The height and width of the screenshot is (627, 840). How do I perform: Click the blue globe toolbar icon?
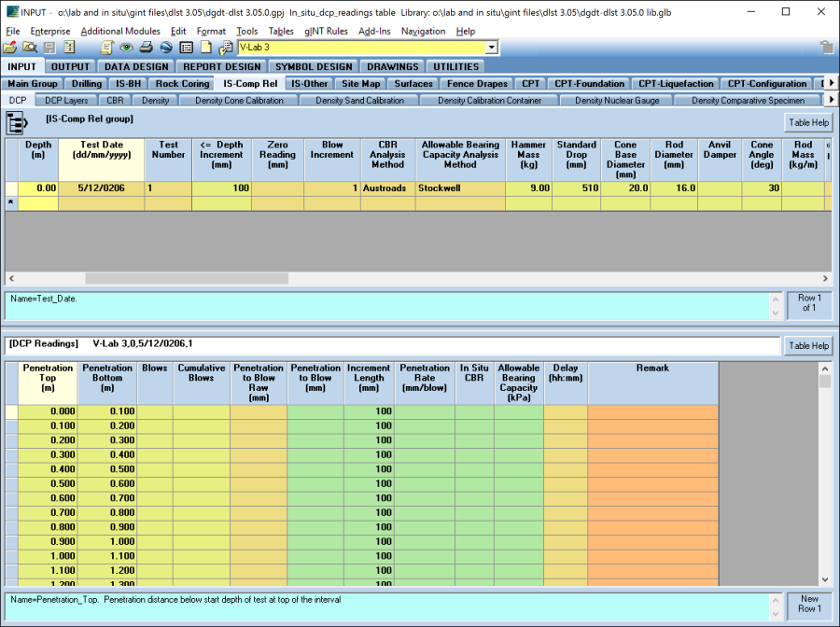pyautogui.click(x=166, y=48)
